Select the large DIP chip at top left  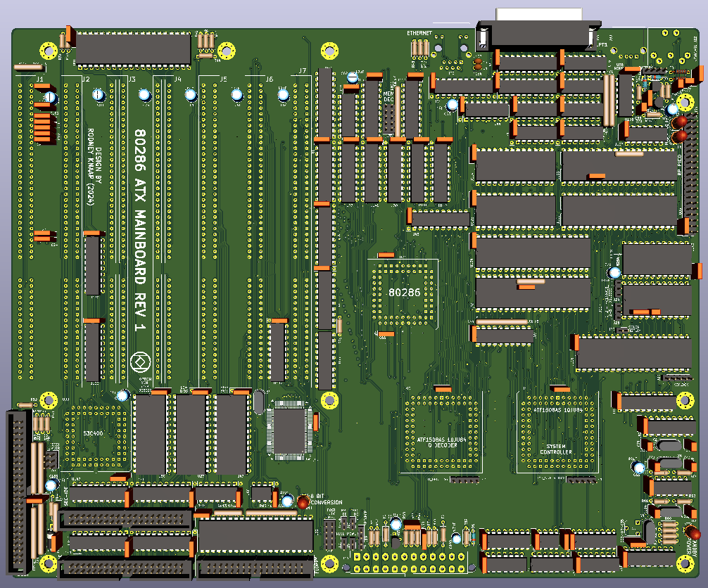[133, 49]
